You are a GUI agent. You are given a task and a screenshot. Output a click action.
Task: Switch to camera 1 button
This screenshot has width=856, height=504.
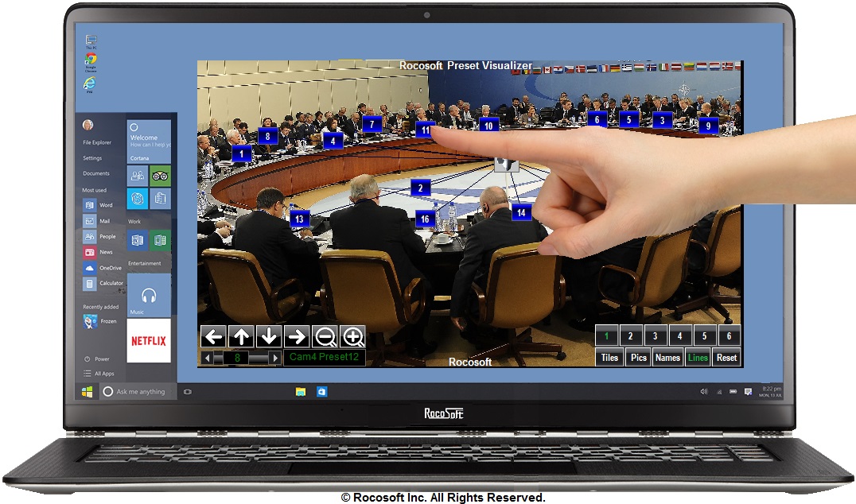[x=606, y=336]
